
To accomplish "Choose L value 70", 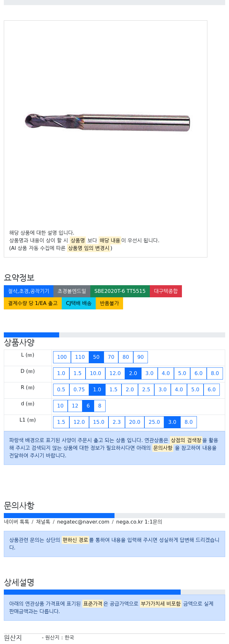I will click(111, 357).
